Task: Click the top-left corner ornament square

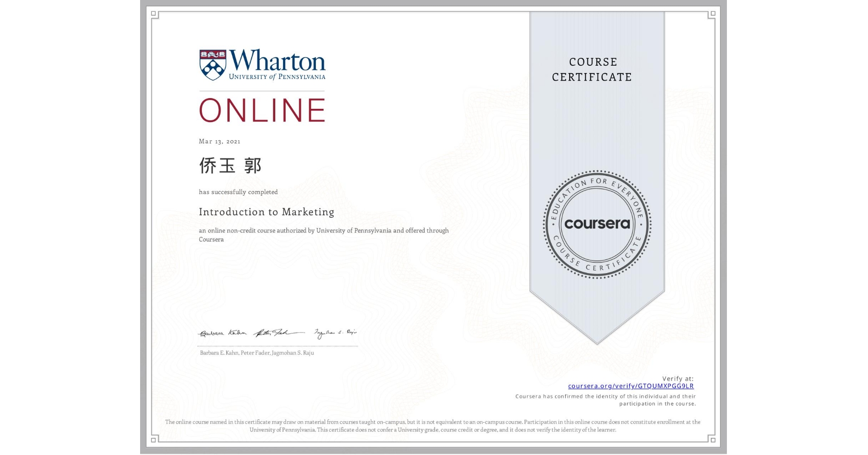Action: click(154, 13)
